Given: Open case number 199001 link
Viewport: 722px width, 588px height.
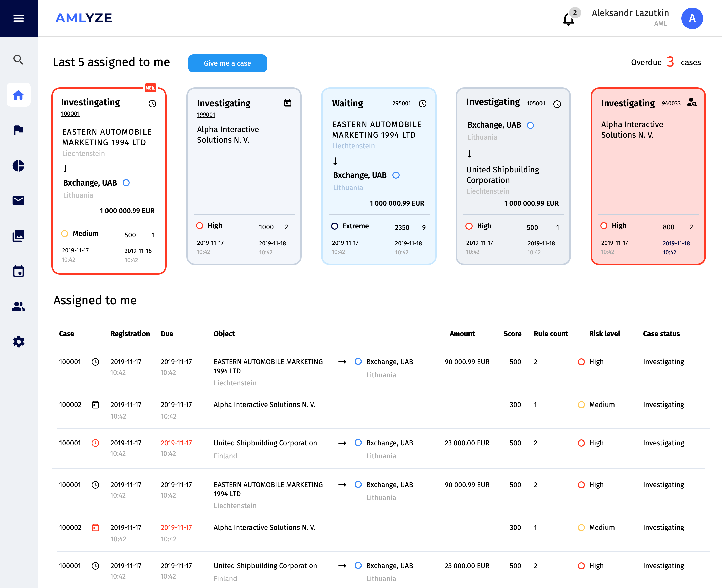Looking at the screenshot, I should point(206,115).
